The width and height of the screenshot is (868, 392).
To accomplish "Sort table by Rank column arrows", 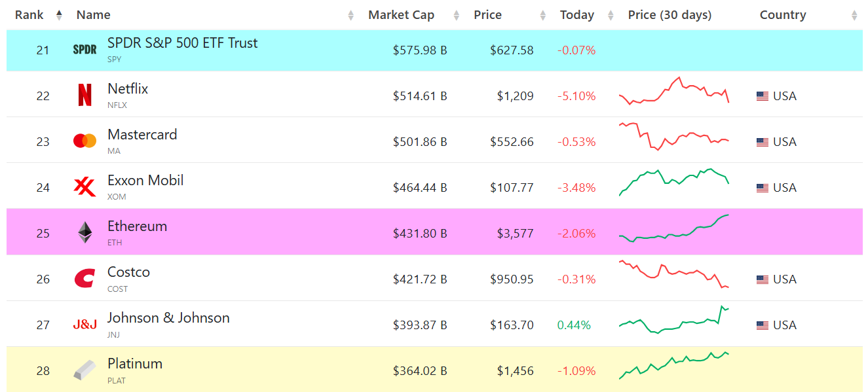I will [x=59, y=15].
